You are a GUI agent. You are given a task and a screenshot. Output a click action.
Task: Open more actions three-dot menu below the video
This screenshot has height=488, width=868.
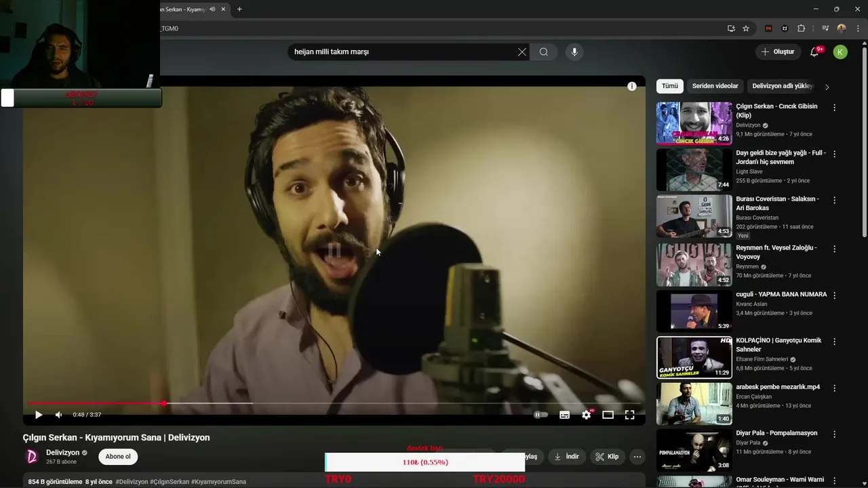(x=637, y=456)
